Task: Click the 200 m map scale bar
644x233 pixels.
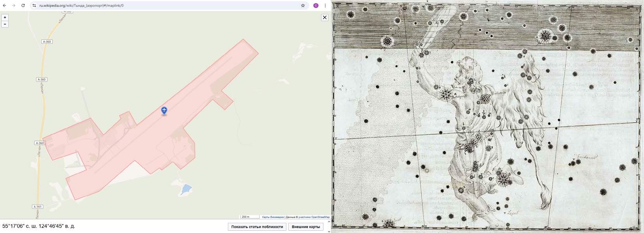Action: pyautogui.click(x=250, y=217)
